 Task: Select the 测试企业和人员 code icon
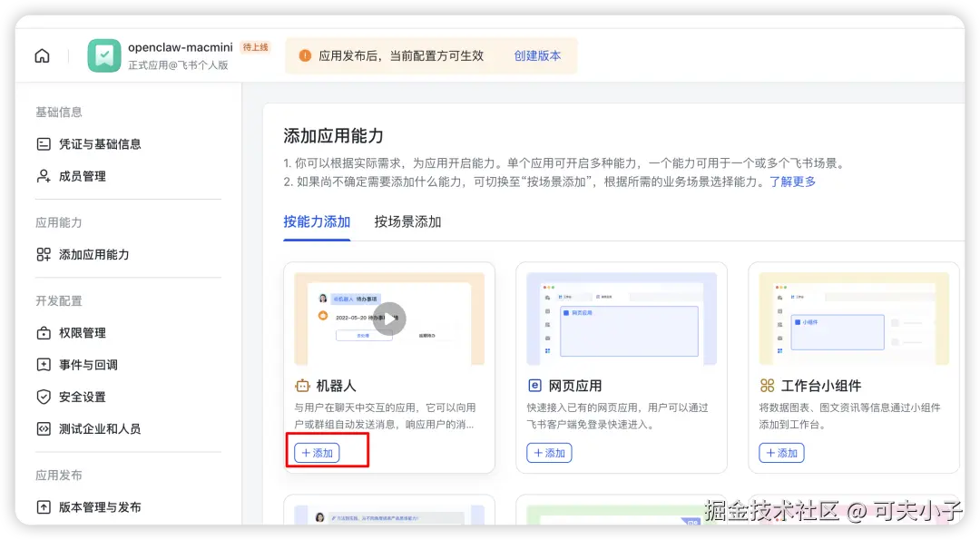click(x=44, y=428)
